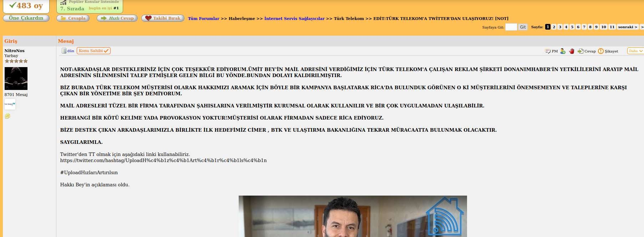Report post via Şikayet warning icon
644x237 pixels.
coord(601,51)
